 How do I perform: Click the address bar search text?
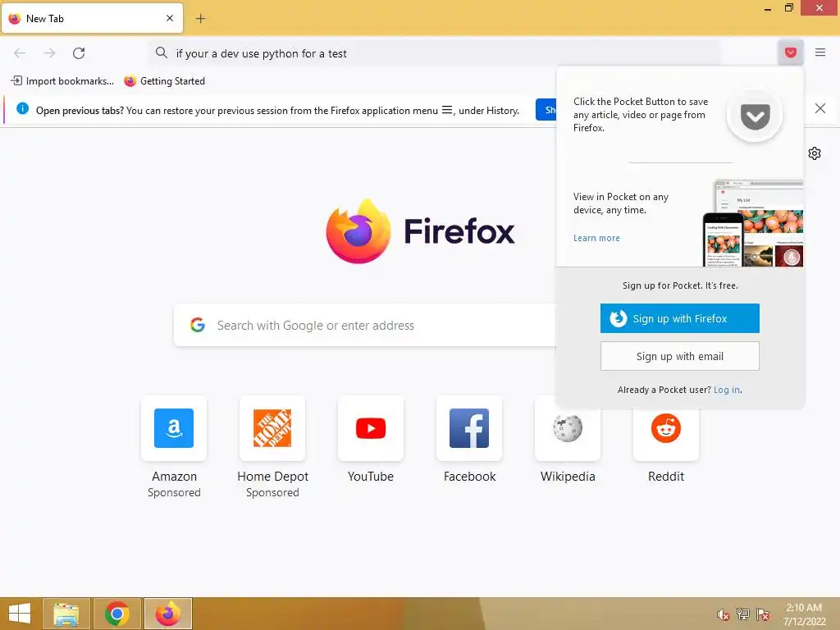tap(261, 53)
